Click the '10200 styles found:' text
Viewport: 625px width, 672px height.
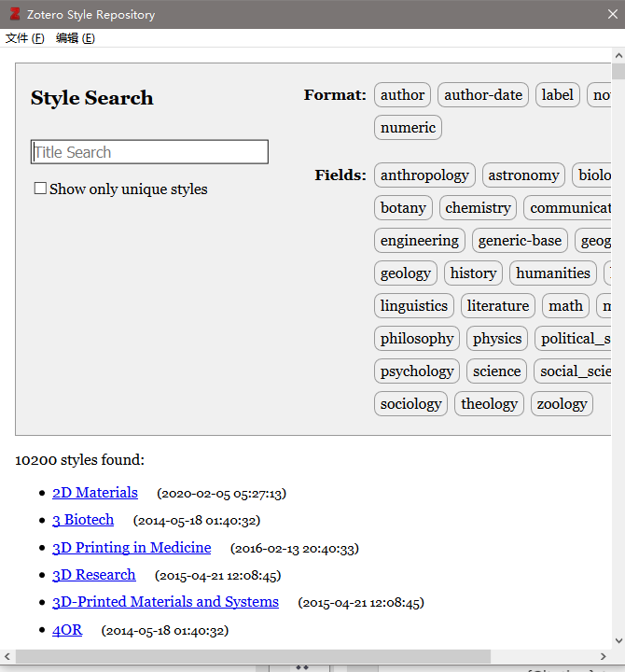(x=79, y=459)
